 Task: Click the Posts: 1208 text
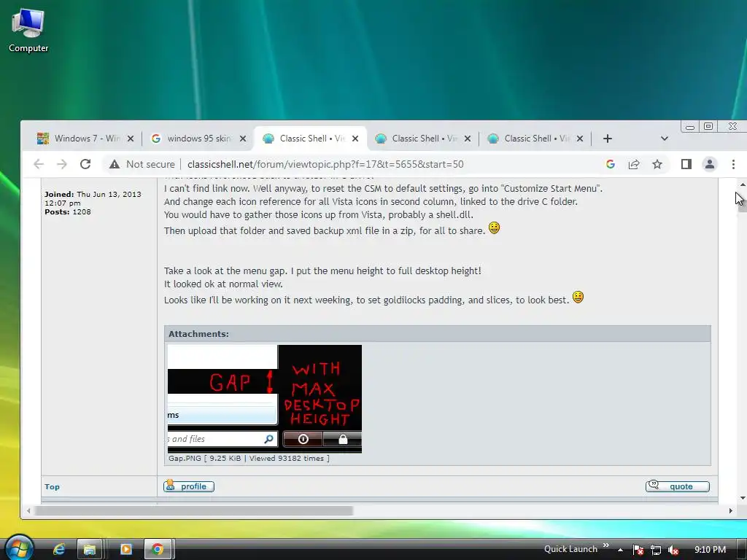coord(68,212)
